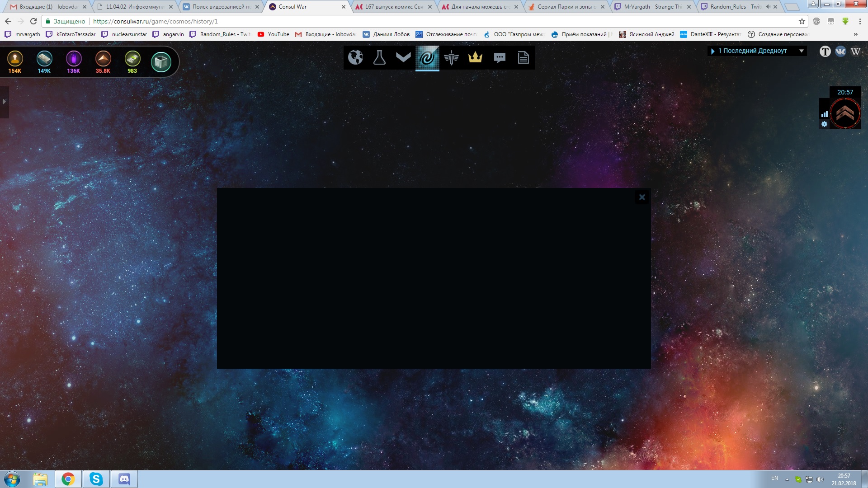Viewport: 868px width, 488px height.
Task: Open Skype from the Windows taskbar
Action: coord(96,479)
